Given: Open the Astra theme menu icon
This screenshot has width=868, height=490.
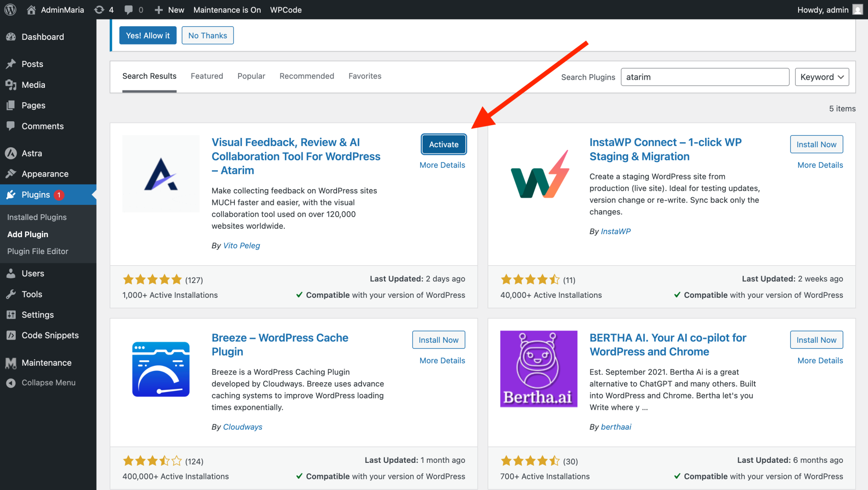Looking at the screenshot, I should point(11,153).
